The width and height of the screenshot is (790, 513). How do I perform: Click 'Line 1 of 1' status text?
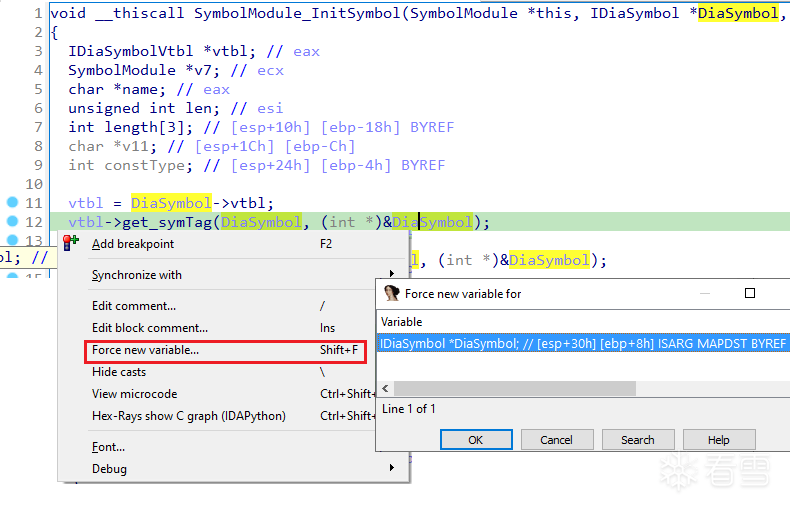click(x=409, y=409)
